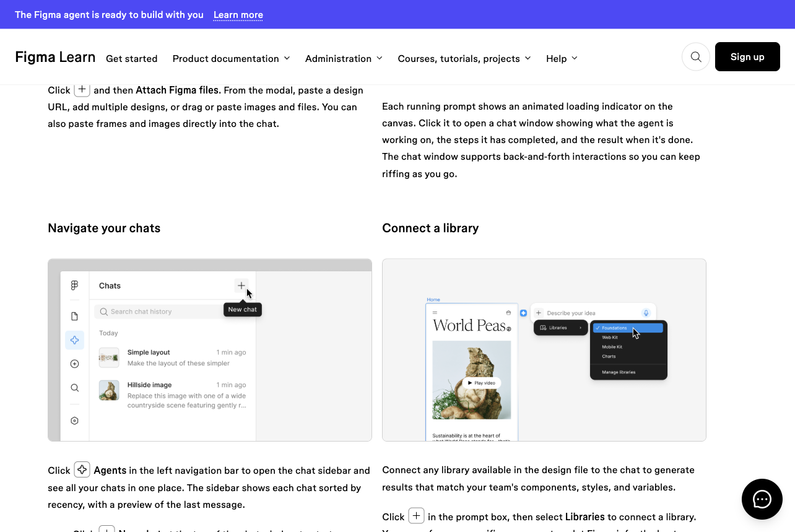Click the Play video button on World Peas
Screen dimensions: 795x532
click(481, 383)
